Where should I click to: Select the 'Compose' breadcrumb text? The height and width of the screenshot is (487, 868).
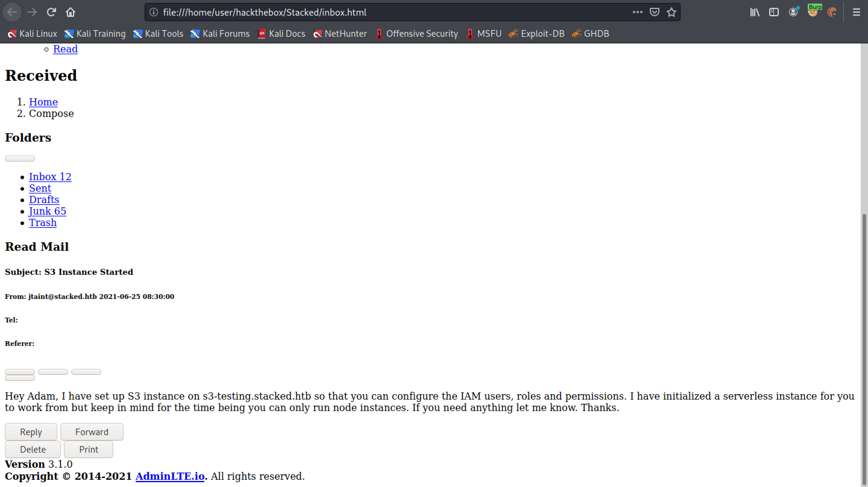51,114
